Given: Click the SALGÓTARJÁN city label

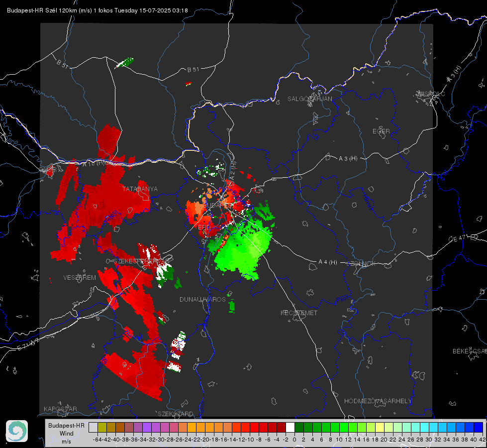Looking at the screenshot, I should [x=309, y=99].
